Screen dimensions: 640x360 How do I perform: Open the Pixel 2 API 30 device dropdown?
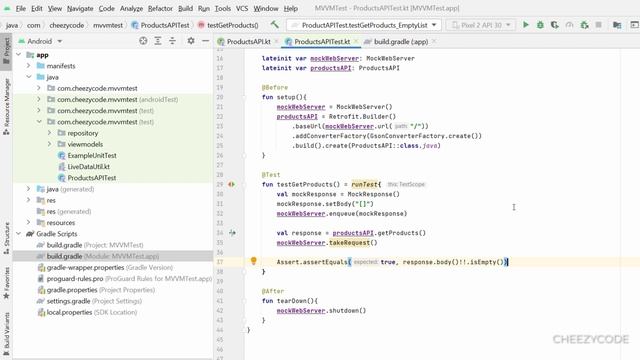pyautogui.click(x=481, y=25)
